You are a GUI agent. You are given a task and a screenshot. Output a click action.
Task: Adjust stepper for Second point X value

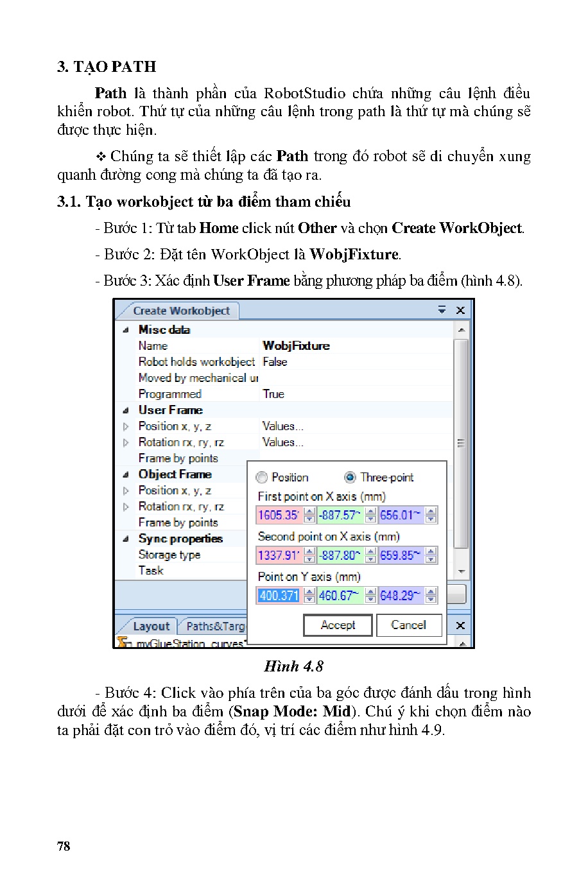coord(309,555)
